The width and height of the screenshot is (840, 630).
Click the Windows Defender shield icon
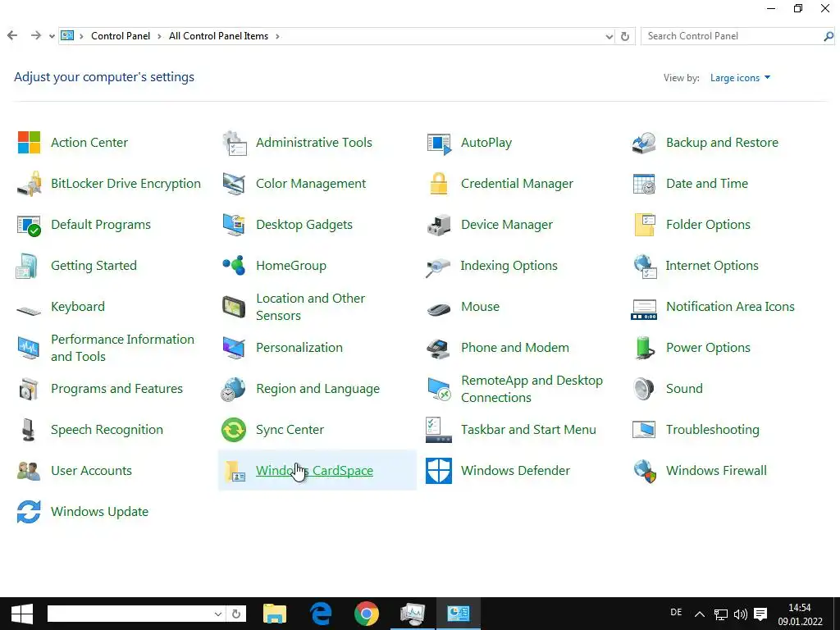pos(439,471)
